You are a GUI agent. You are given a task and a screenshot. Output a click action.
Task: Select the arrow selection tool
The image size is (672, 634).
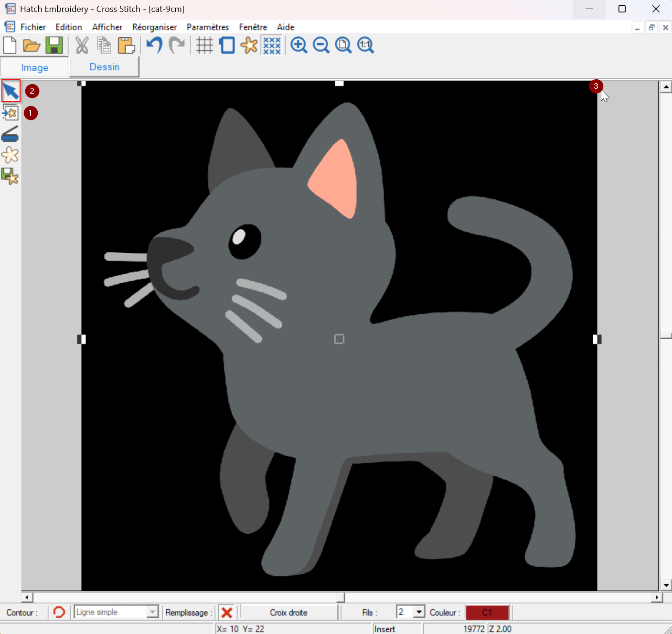pos(11,91)
